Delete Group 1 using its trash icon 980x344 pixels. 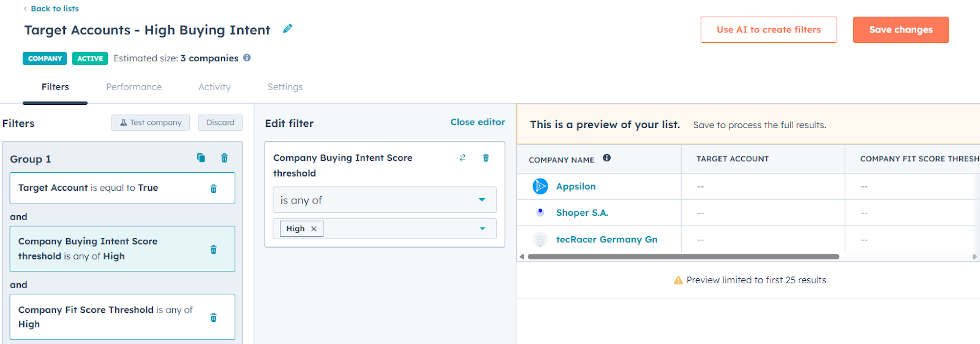pos(224,158)
